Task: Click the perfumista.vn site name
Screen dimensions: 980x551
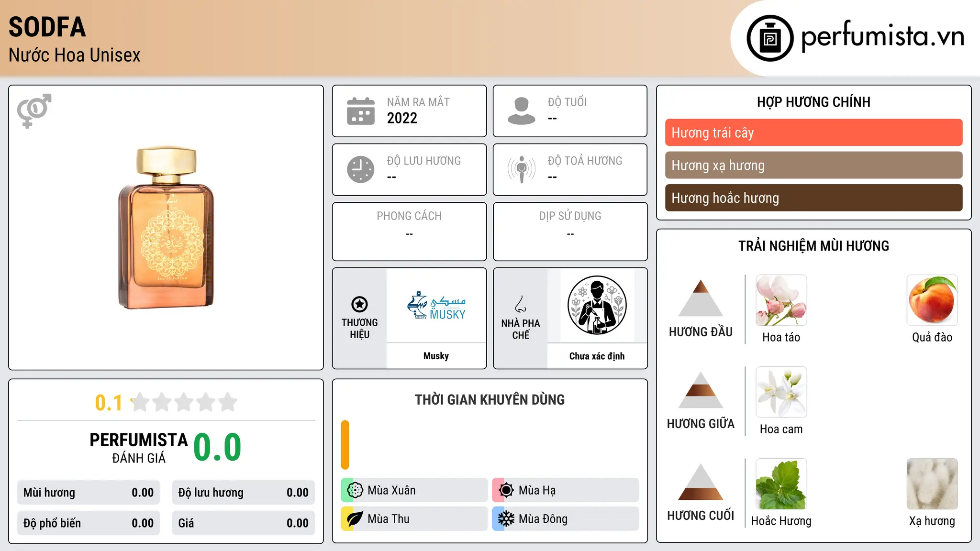Action: pyautogui.click(x=883, y=36)
